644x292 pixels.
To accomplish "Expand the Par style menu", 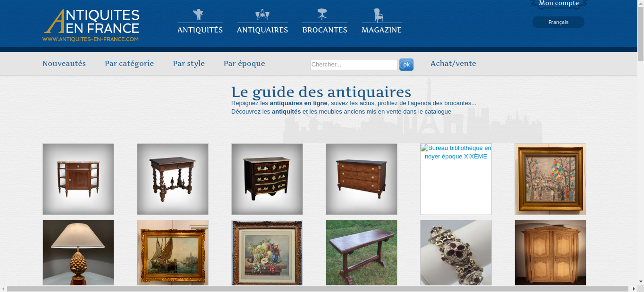I will coord(189,64).
